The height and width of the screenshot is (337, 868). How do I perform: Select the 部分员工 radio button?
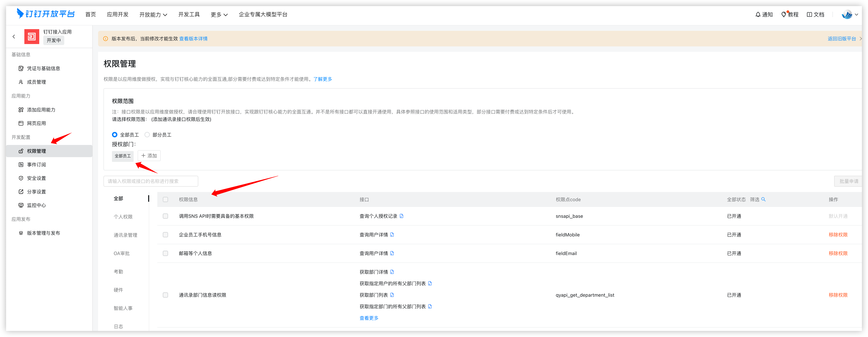click(147, 135)
